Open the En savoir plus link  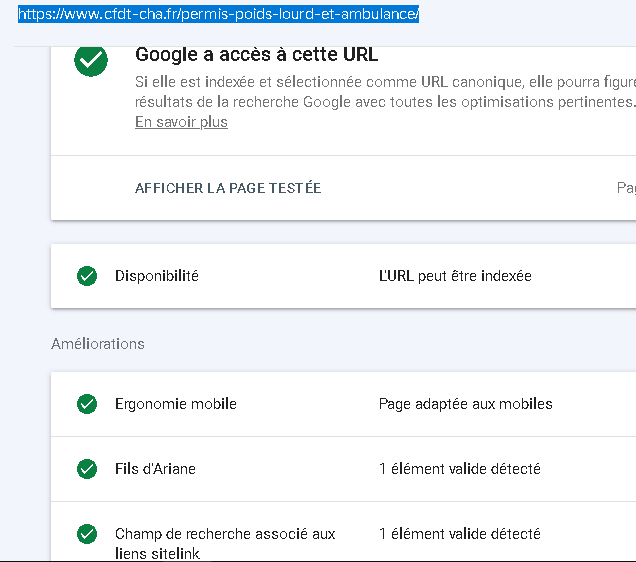[x=181, y=122]
